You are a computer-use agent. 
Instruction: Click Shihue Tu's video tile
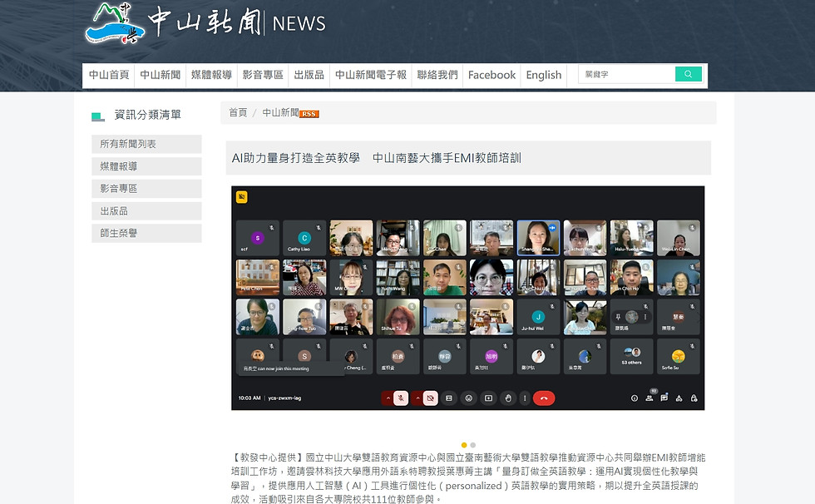click(398, 316)
